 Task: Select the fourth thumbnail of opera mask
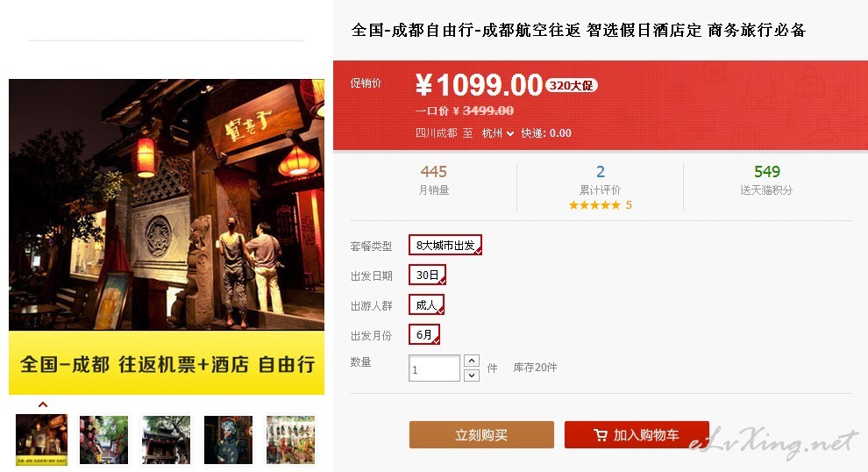pyautogui.click(x=228, y=440)
